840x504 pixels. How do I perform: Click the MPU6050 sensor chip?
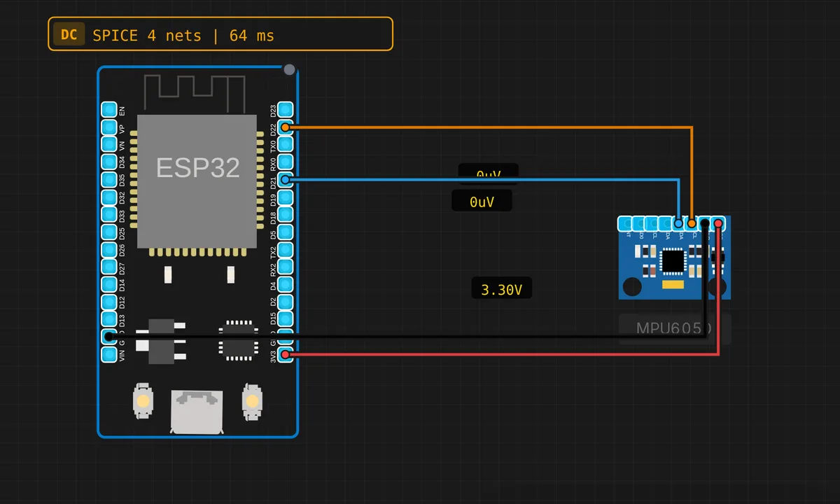tap(673, 260)
